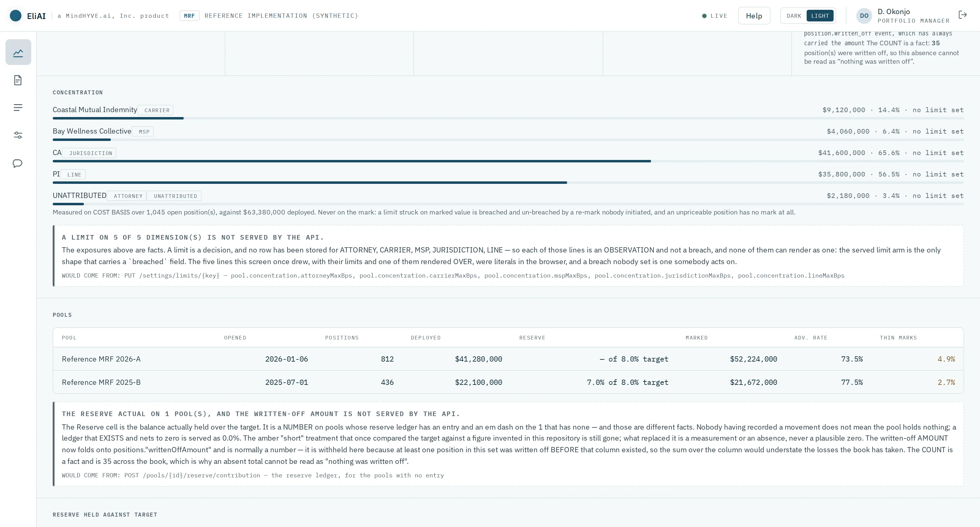Viewport: 980px width, 527px height.
Task: Click the 4.9% thin marks value
Action: (946, 359)
